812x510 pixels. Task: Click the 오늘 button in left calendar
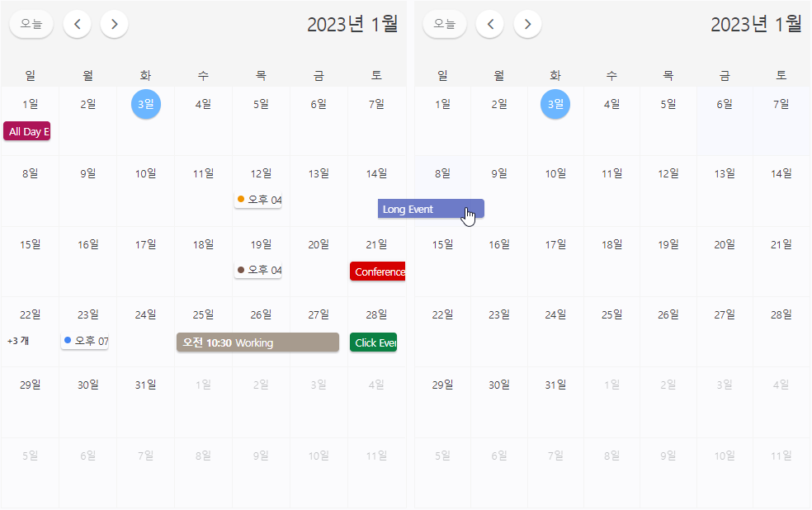31,24
